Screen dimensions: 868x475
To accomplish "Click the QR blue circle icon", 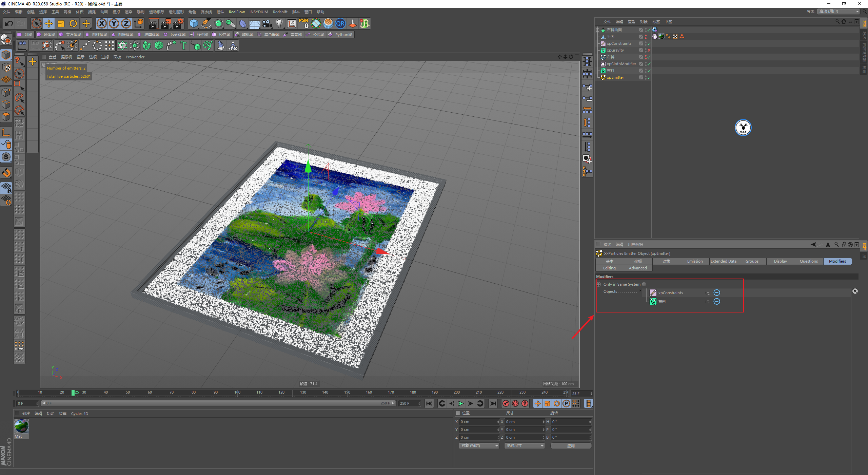I will click(340, 23).
